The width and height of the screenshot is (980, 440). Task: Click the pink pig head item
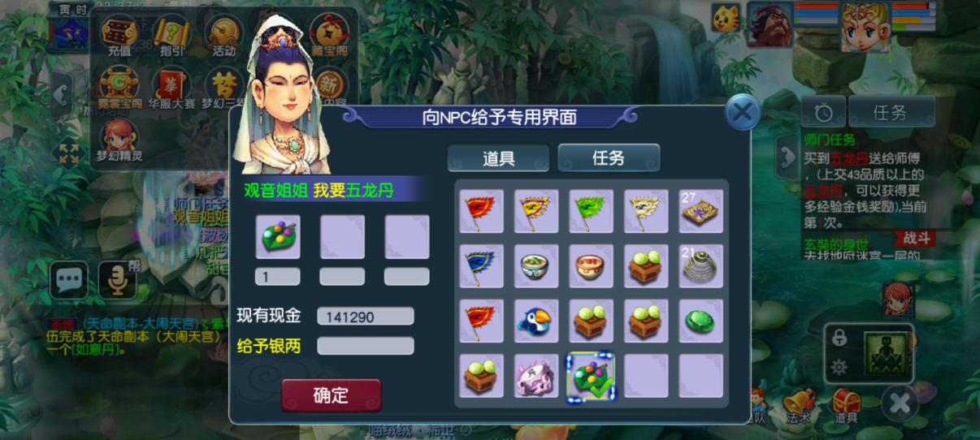(536, 376)
